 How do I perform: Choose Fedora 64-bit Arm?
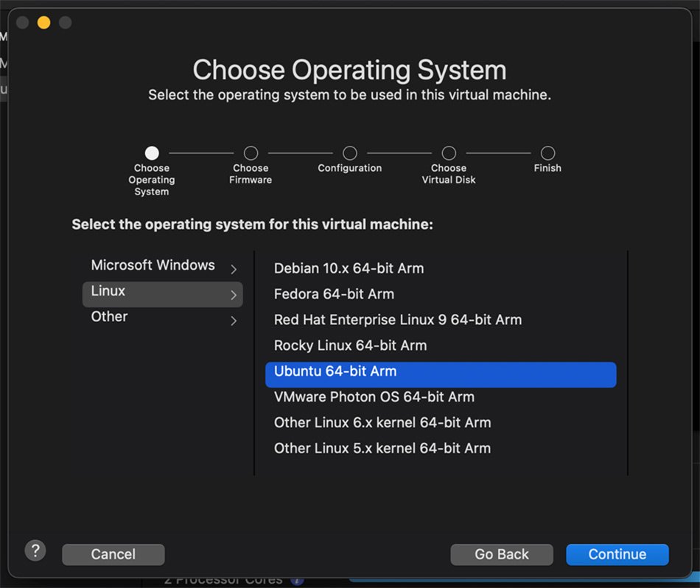334,294
